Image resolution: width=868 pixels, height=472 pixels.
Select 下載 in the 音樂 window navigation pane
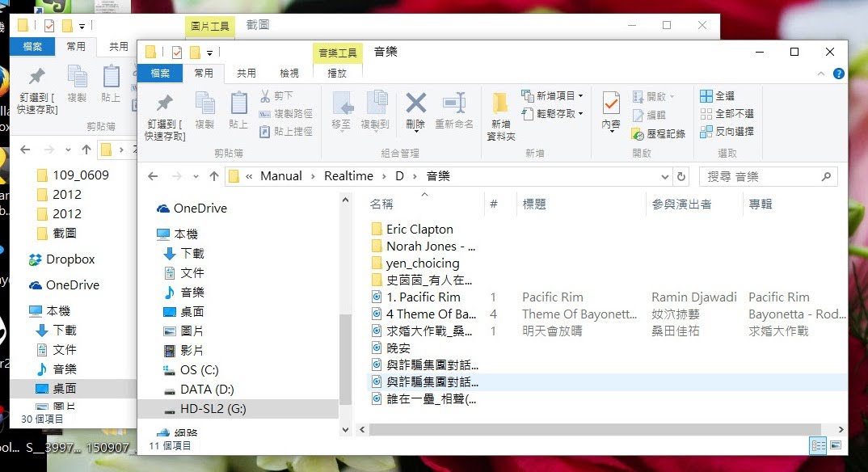pos(184,254)
